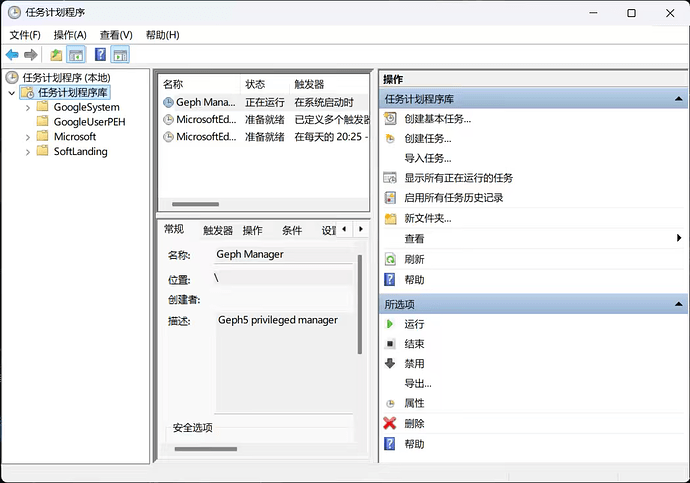Image resolution: width=690 pixels, height=483 pixels.
Task: Click the 创建基本任务... link text
Action: click(437, 119)
